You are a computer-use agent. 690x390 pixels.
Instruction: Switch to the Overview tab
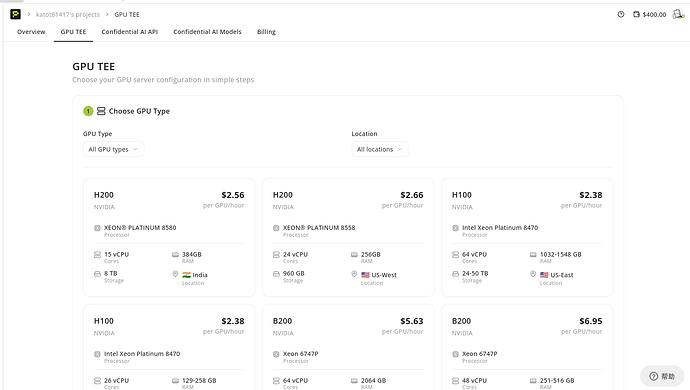point(31,32)
